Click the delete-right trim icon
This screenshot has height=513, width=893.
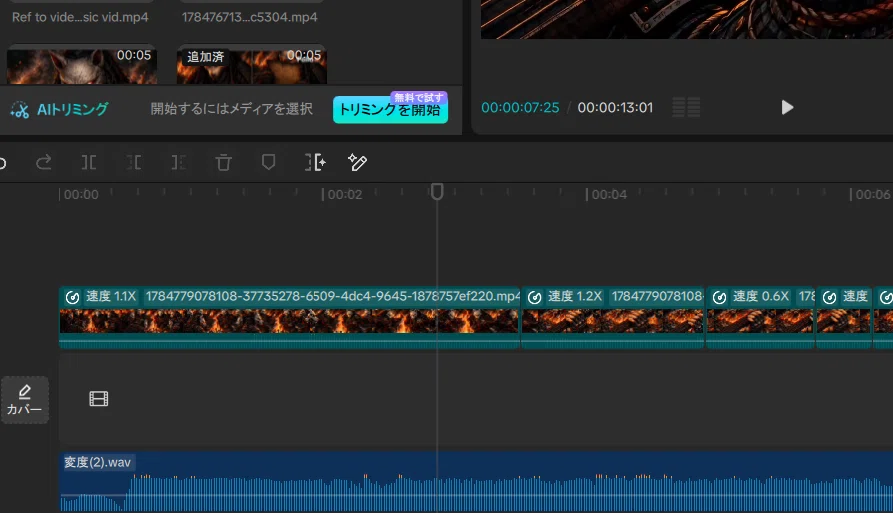tap(178, 163)
